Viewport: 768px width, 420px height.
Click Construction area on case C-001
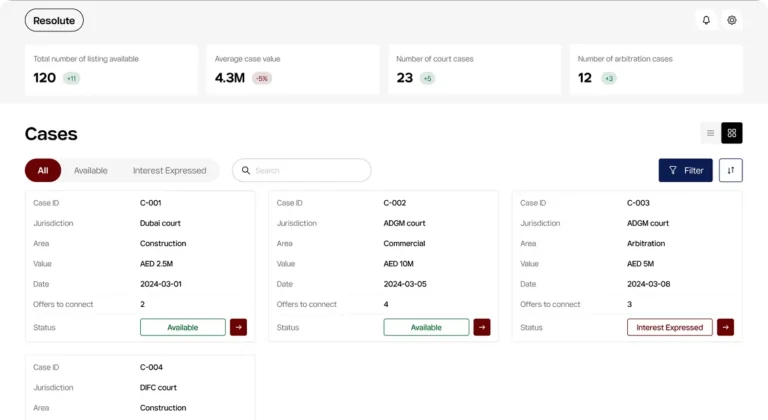point(163,243)
